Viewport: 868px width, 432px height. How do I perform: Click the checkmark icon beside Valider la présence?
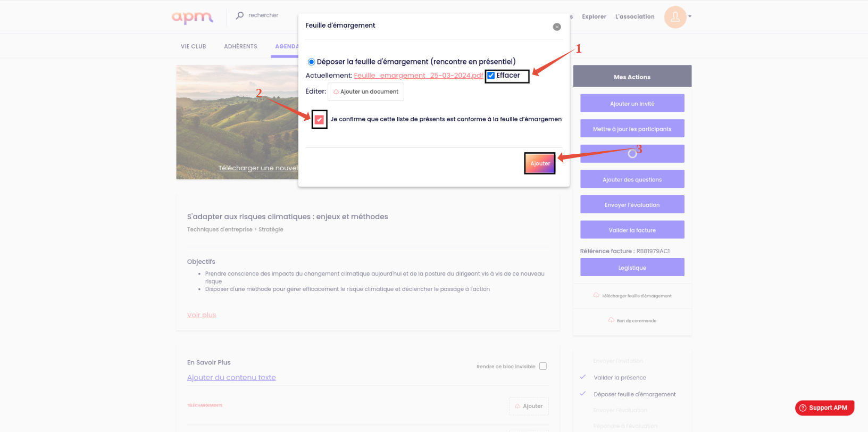coord(583,377)
